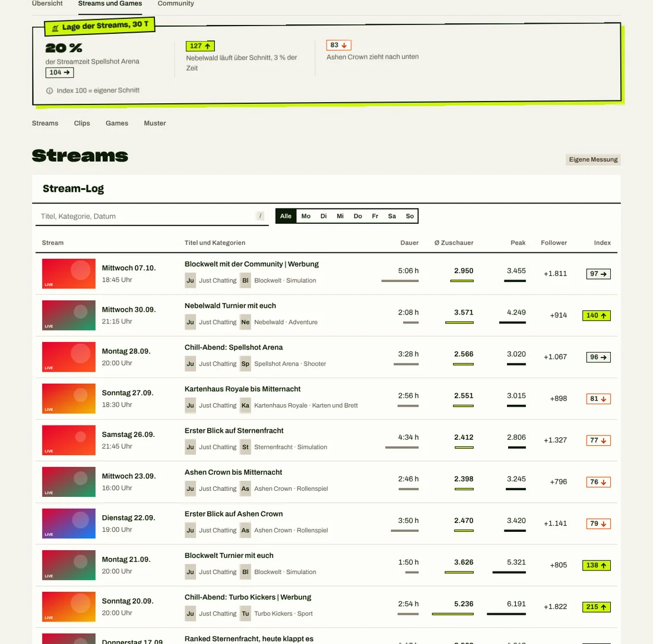Image resolution: width=653 pixels, height=644 pixels.
Task: Click index badge 215 for Turbo Kickers stream
Action: point(597,607)
